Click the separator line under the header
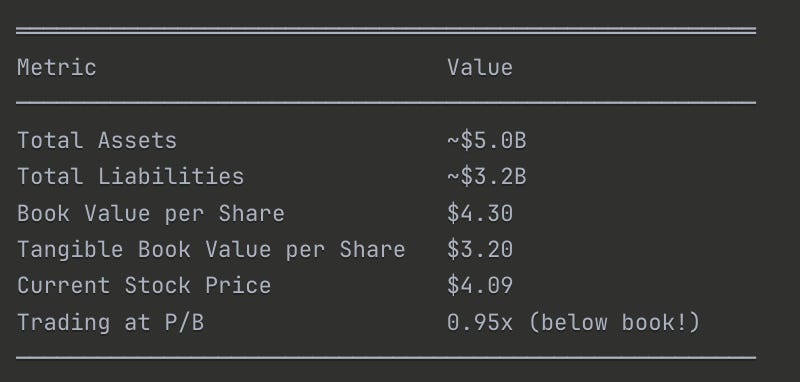Image resolution: width=800 pixels, height=382 pixels. 386,103
